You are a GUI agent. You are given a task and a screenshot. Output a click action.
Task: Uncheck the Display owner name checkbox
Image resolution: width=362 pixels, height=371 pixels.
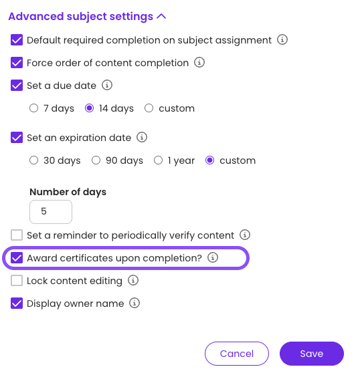[x=17, y=303]
